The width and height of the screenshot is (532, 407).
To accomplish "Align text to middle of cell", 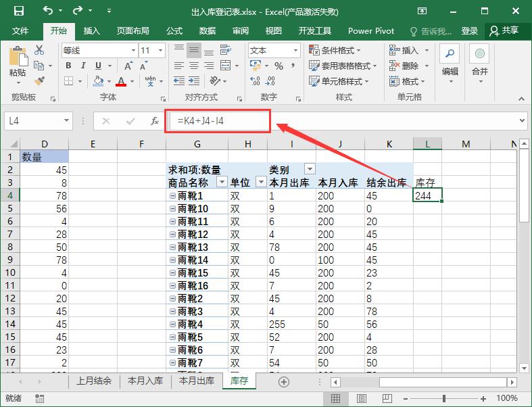I will [194, 51].
